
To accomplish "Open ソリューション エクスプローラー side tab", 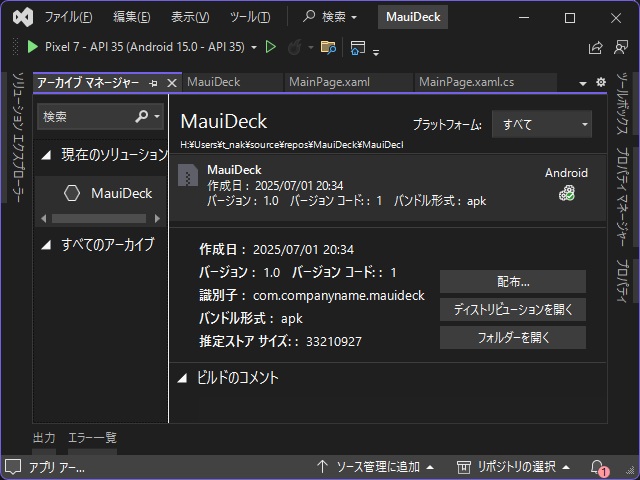I will tap(17, 137).
